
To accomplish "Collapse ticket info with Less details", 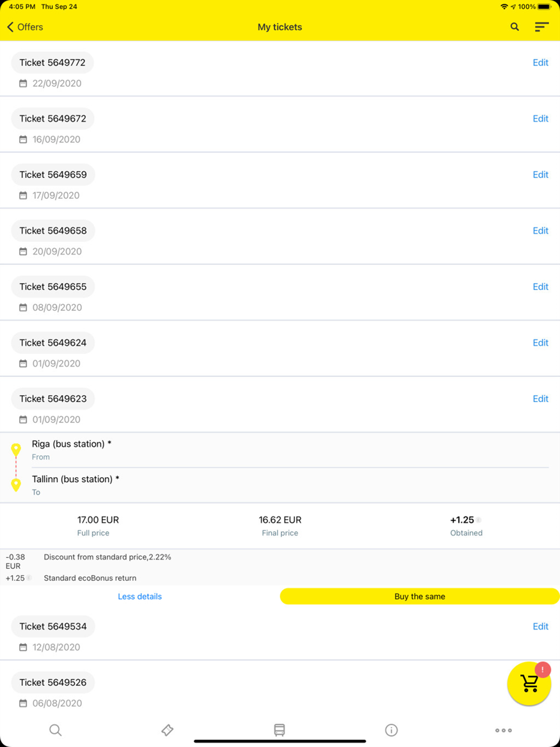I will [139, 596].
